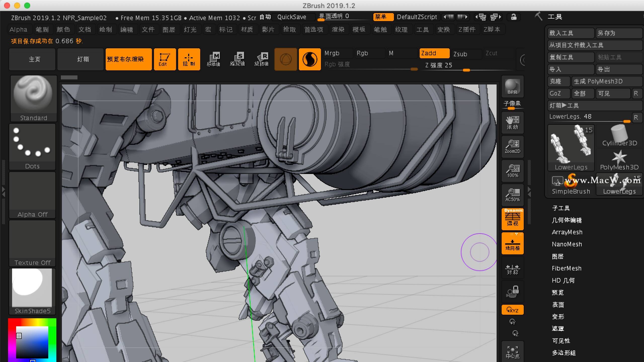Toggle the gizmo 3D circular icon

tap(286, 59)
